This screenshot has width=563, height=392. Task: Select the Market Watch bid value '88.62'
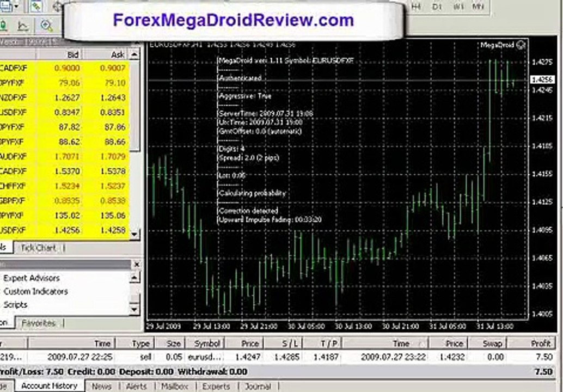69,142
